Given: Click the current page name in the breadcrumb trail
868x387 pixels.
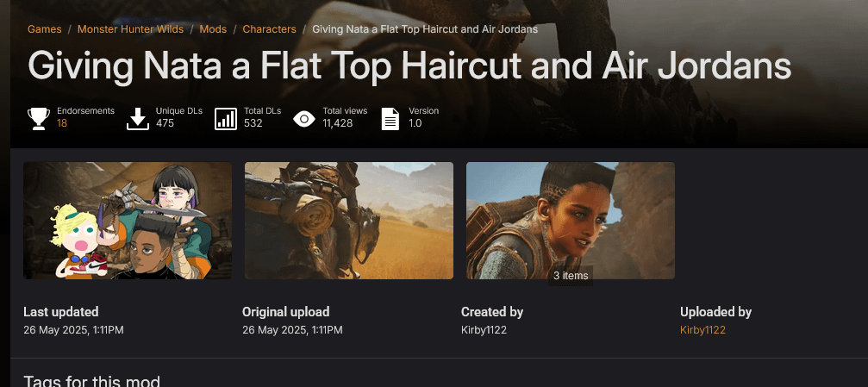Looking at the screenshot, I should coord(425,29).
